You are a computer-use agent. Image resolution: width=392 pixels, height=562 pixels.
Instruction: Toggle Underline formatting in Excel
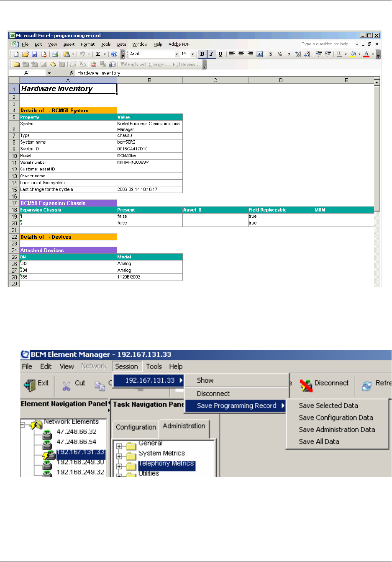pyautogui.click(x=220, y=54)
